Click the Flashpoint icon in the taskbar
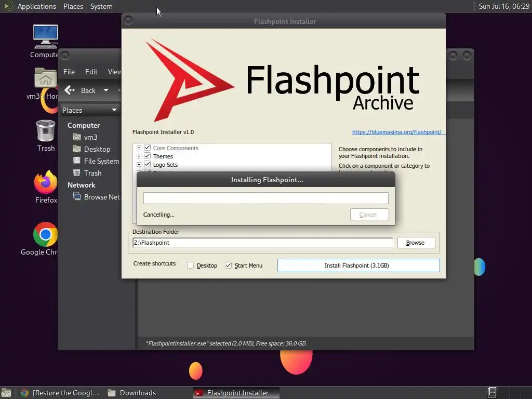This screenshot has width=532, height=399. point(199,393)
